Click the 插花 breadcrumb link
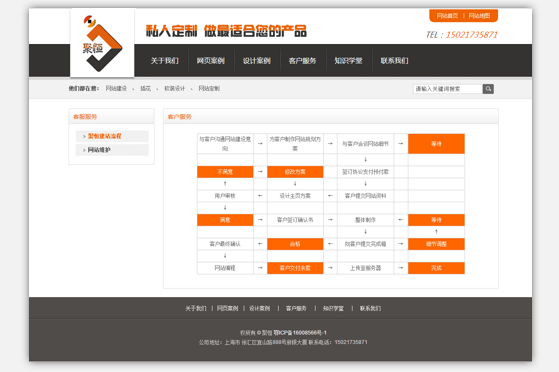Image resolution: width=559 pixels, height=372 pixels. tap(145, 88)
